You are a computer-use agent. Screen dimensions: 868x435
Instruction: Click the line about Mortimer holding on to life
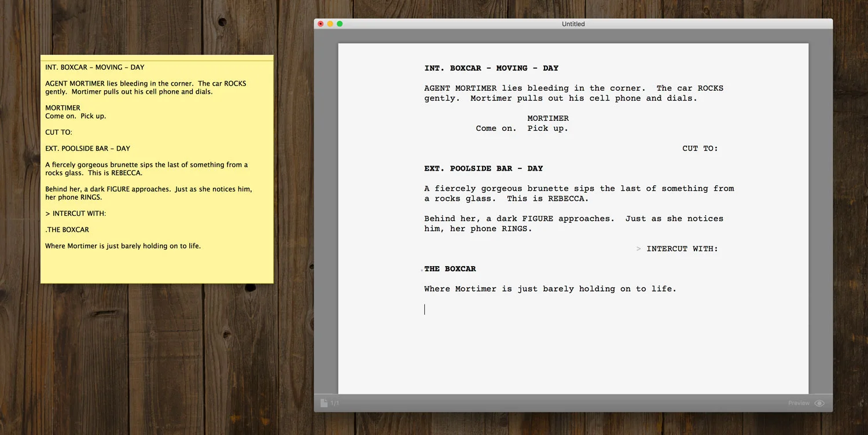(x=550, y=289)
